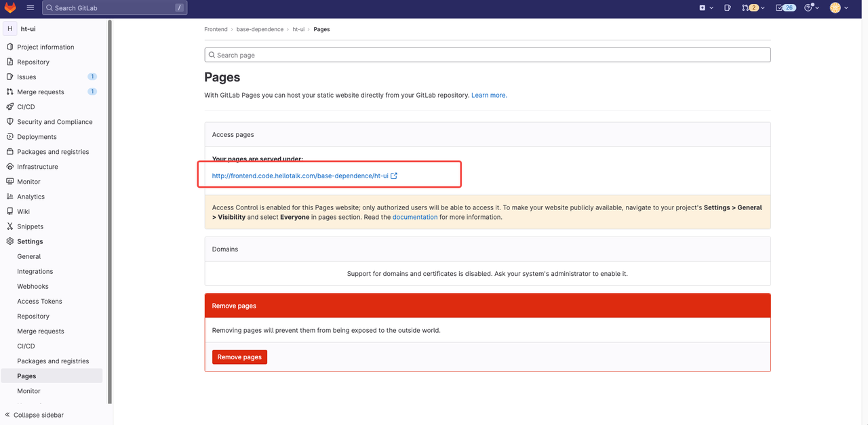Open the hamburger navigation menu
This screenshot has height=425, width=868.
tap(31, 8)
